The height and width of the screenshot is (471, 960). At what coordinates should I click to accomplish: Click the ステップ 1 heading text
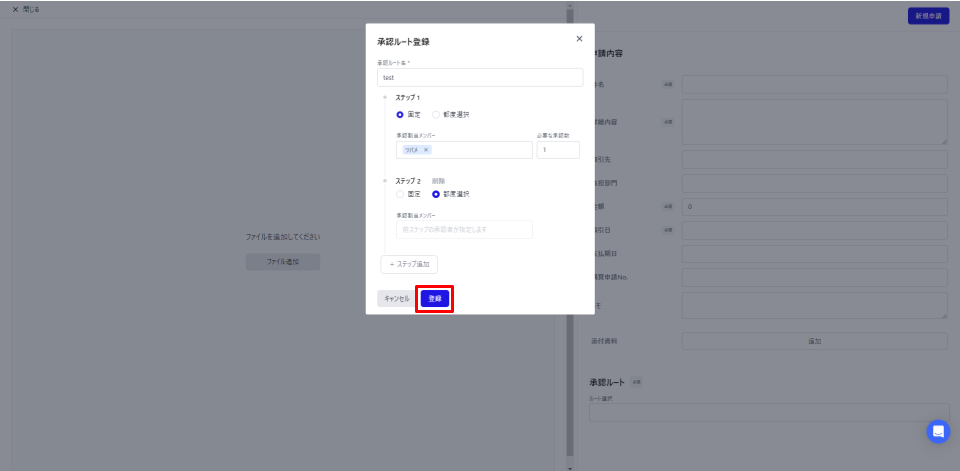pos(408,97)
